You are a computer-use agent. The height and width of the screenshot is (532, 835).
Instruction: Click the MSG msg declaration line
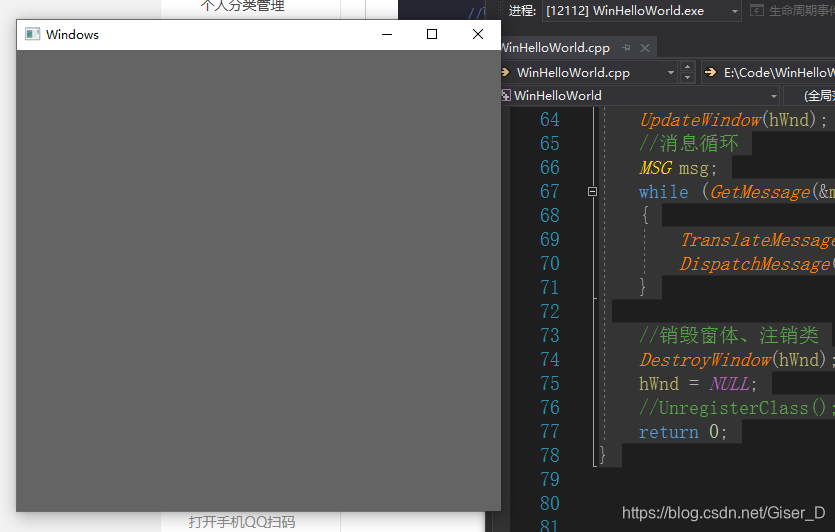[678, 168]
